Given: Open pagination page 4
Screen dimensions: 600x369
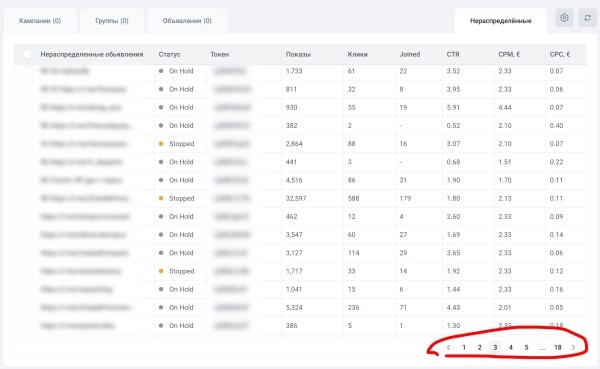Looking at the screenshot, I should 510,348.
